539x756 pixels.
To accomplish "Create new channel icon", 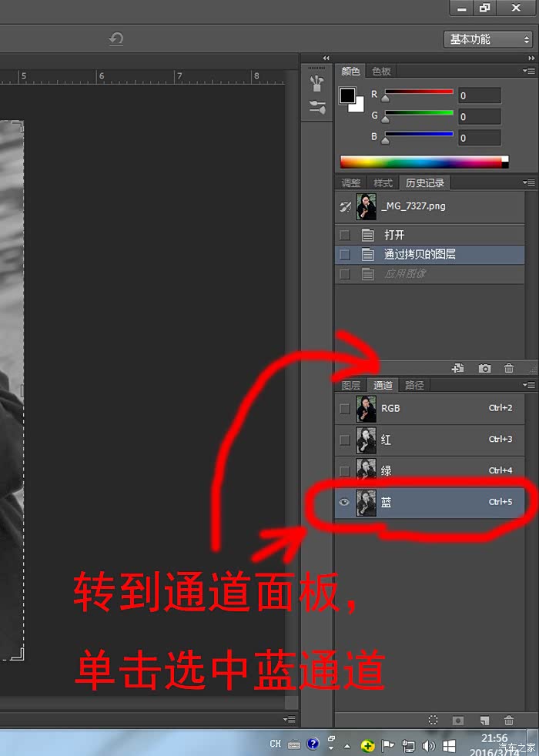I will coord(484,721).
